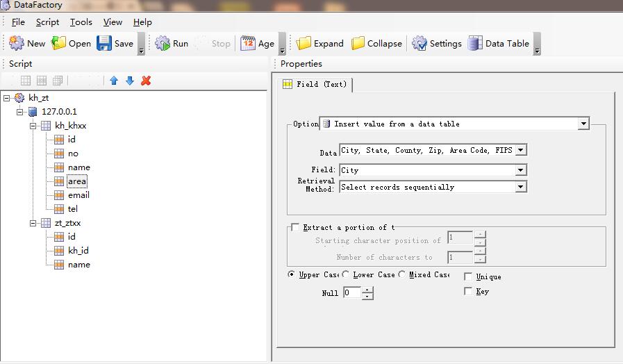Open the View menu
Viewport: 623px width, 364px height.
(113, 22)
